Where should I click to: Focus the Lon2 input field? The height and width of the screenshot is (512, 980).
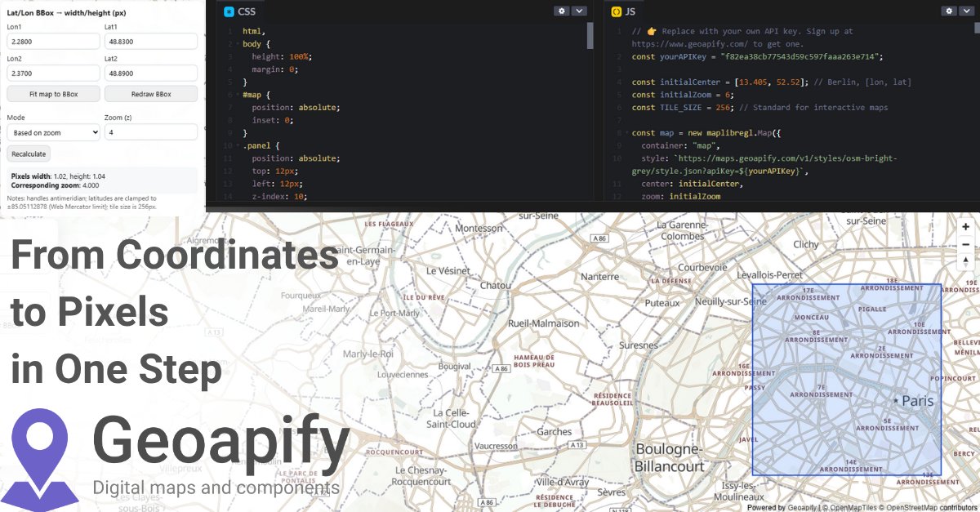(53, 73)
